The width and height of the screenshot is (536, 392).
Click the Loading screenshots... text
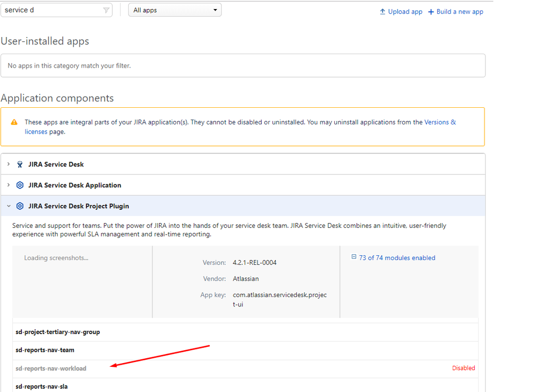[x=56, y=258]
